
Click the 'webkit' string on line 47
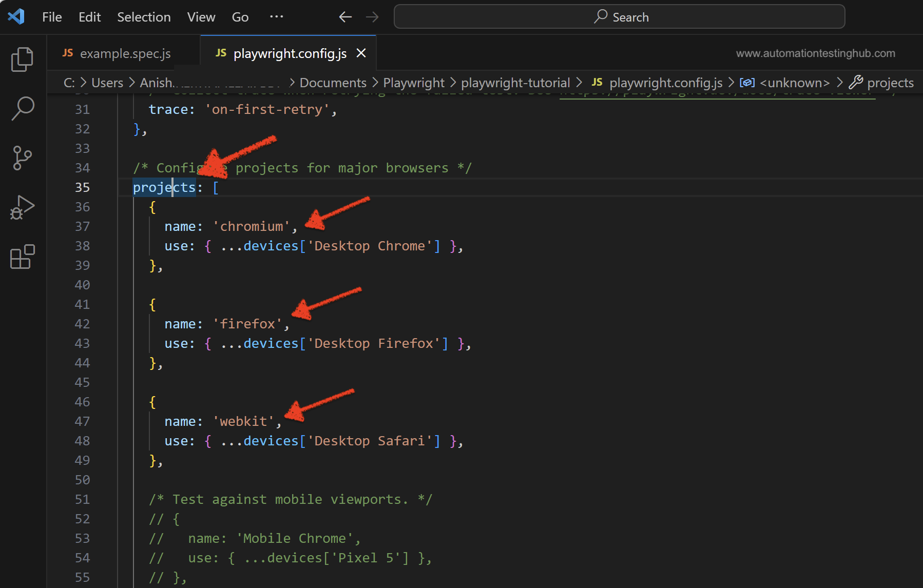[x=244, y=421]
